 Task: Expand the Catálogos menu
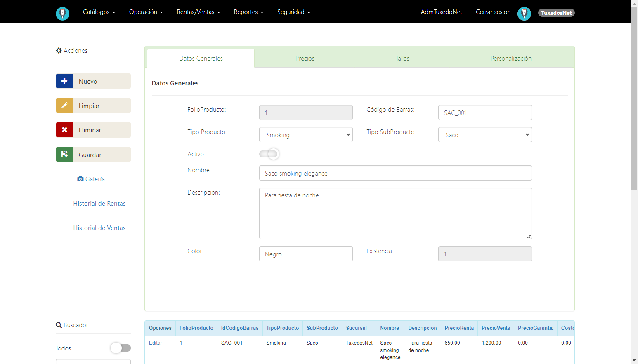(99, 12)
